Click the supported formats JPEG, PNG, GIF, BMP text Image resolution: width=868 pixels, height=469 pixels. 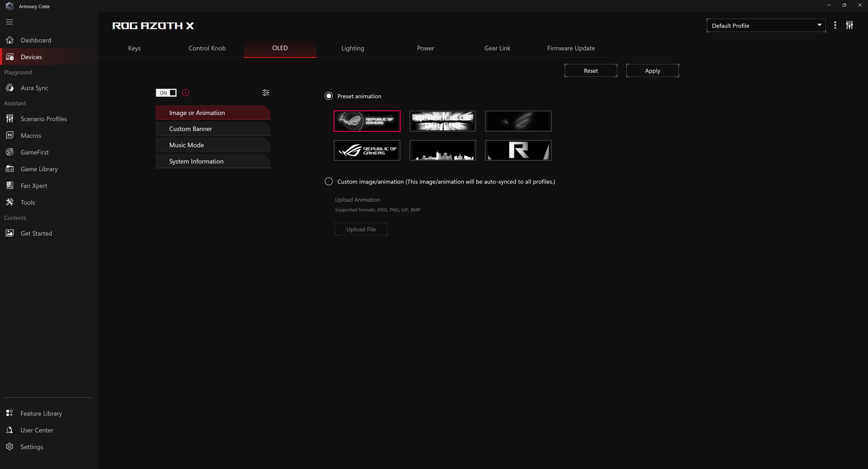(x=378, y=210)
